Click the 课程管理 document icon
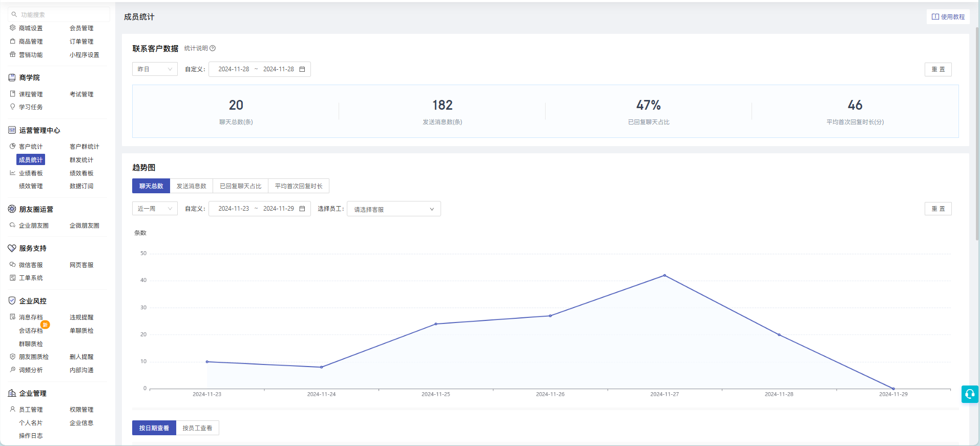Screen dimensions: 980x446 13,94
